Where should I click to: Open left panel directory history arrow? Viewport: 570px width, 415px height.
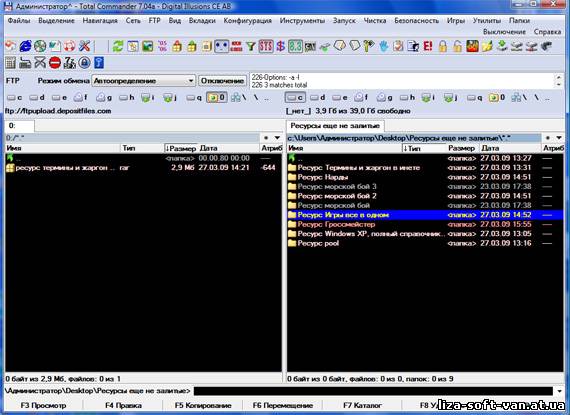coord(277,138)
